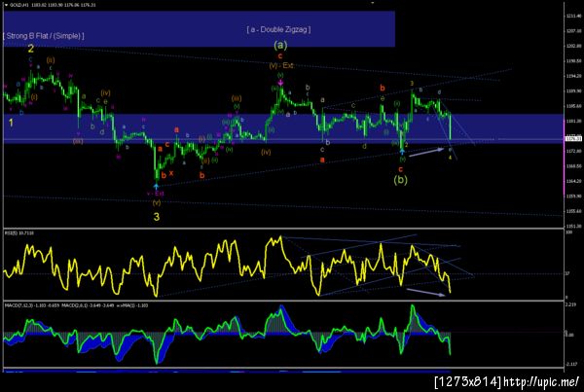Select the large yellow '3' wave label

[x=157, y=217]
